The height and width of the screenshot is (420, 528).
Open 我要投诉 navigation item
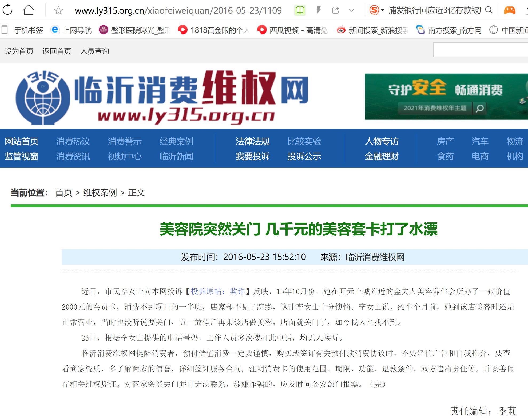click(253, 156)
